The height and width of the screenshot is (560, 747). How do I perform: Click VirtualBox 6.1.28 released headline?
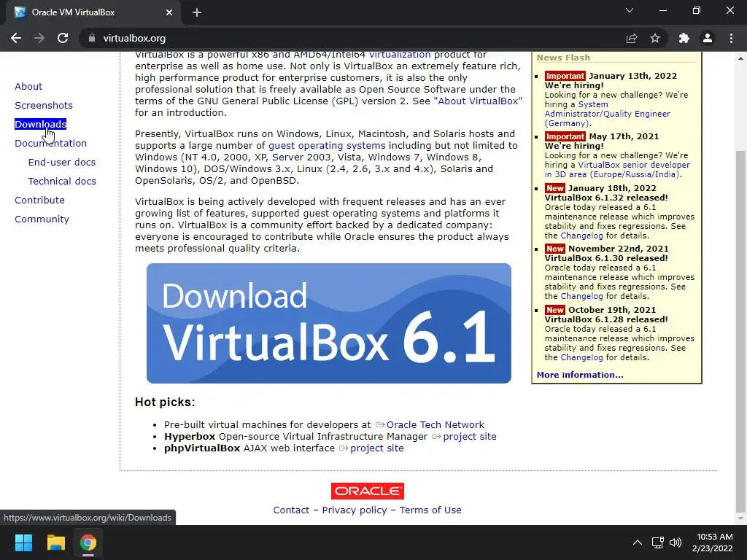pyautogui.click(x=606, y=319)
